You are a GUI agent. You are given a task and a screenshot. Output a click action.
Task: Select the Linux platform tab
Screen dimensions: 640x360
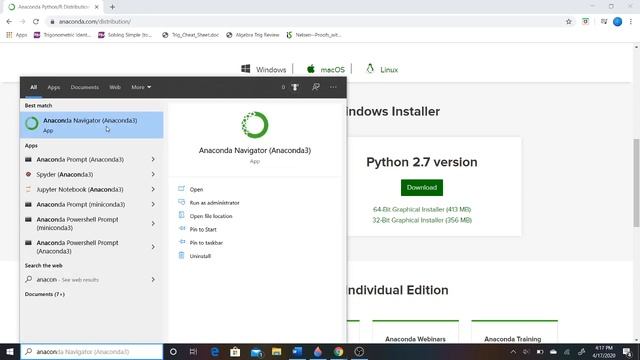[x=382, y=69]
